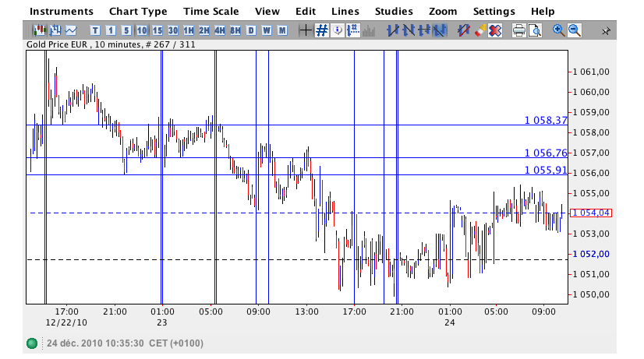
Task: Open the Studies menu
Action: (394, 12)
